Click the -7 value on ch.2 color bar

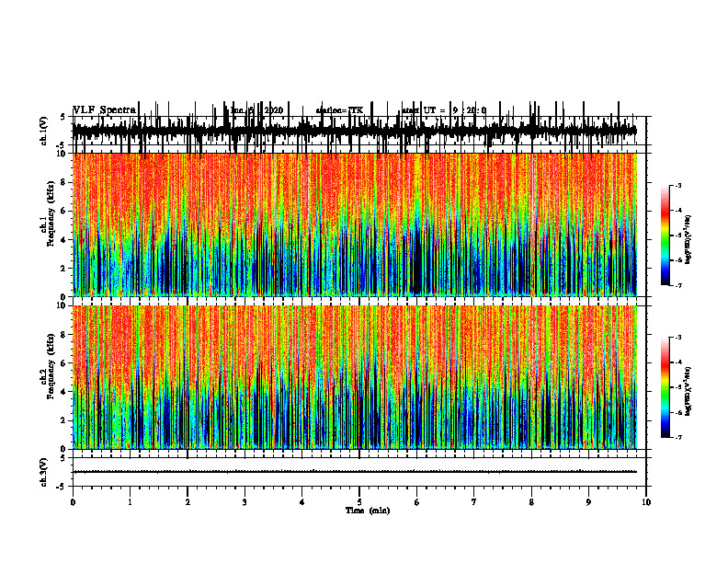tap(677, 438)
